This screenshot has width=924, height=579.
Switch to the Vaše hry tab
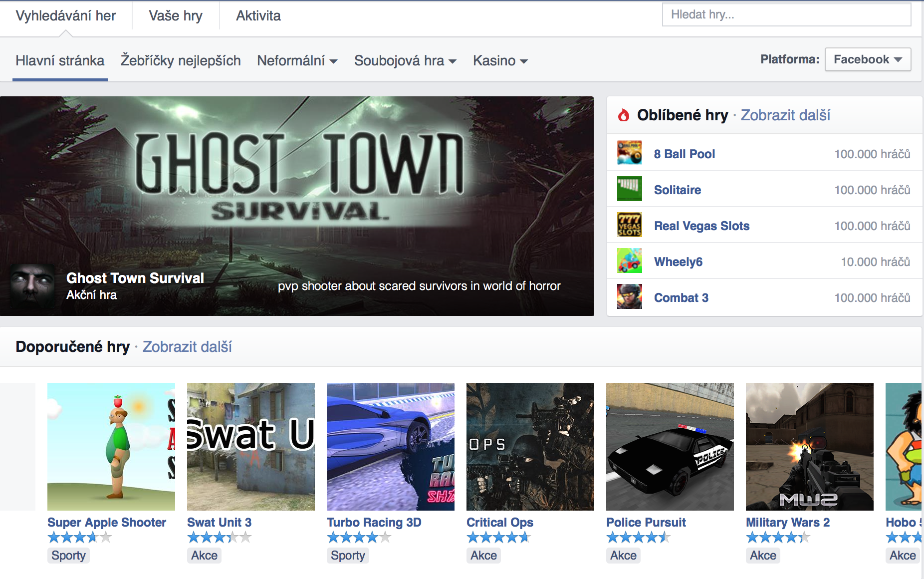coord(176,16)
